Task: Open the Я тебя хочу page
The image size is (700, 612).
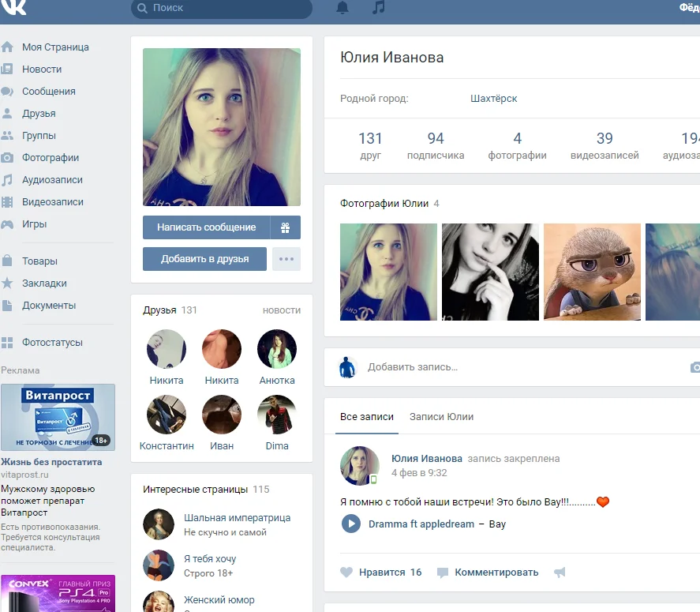Action: (210, 559)
